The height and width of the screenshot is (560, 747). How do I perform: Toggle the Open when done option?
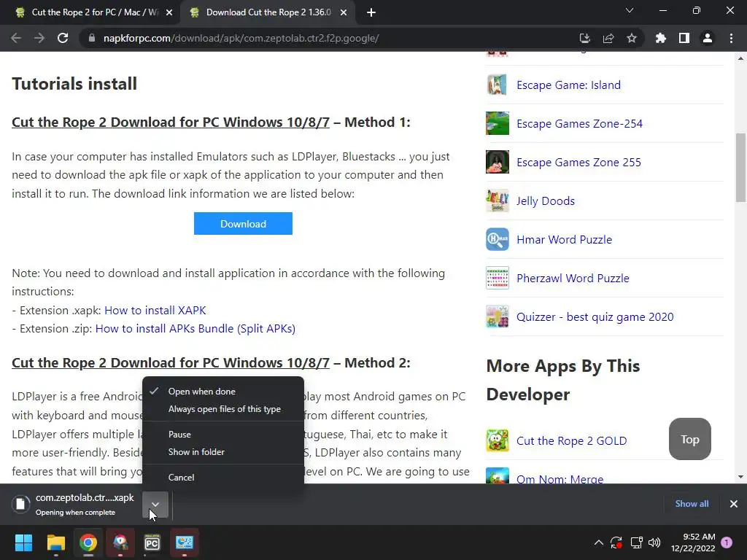[x=223, y=392]
